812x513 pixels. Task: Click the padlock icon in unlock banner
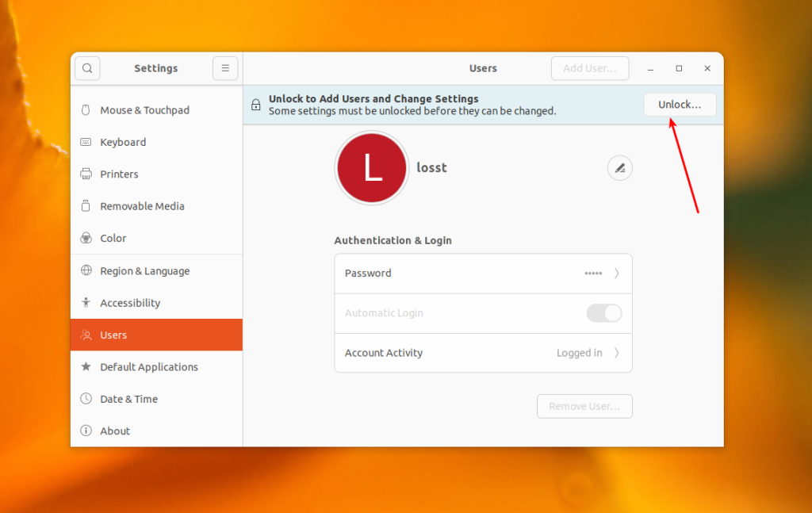click(256, 105)
